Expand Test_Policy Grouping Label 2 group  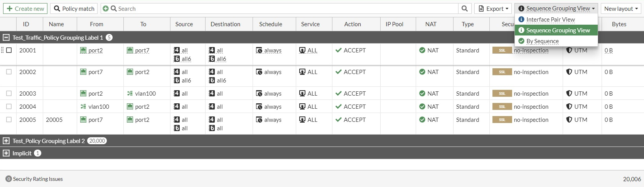pyautogui.click(x=6, y=141)
